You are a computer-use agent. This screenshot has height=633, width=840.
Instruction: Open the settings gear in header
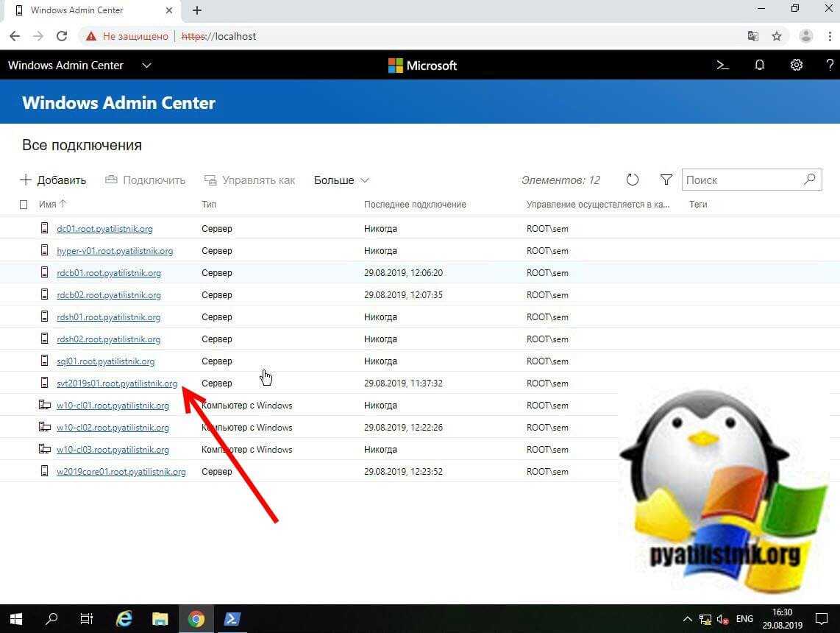(796, 66)
